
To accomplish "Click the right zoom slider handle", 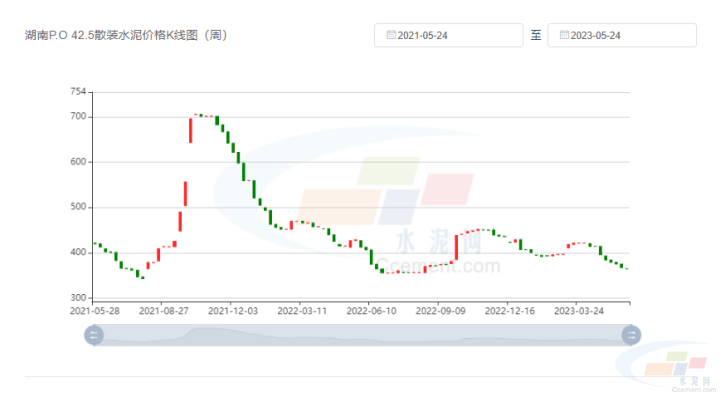I will 631,335.
